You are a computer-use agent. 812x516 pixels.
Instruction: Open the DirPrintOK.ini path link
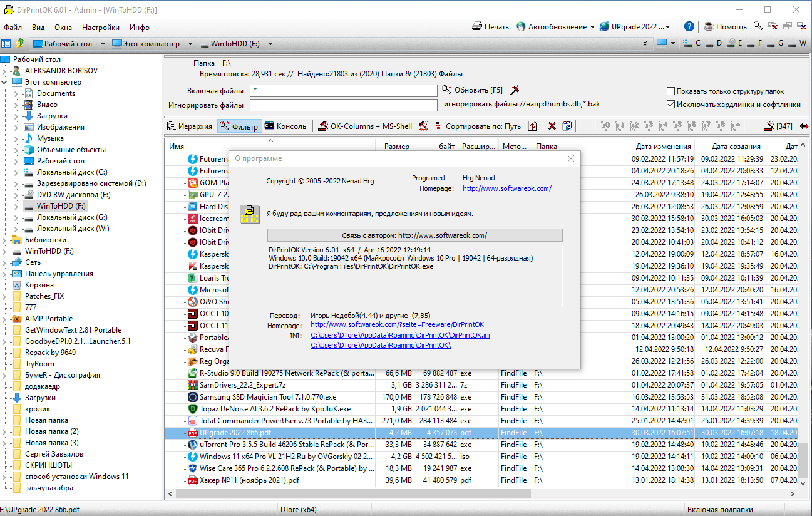(x=400, y=336)
